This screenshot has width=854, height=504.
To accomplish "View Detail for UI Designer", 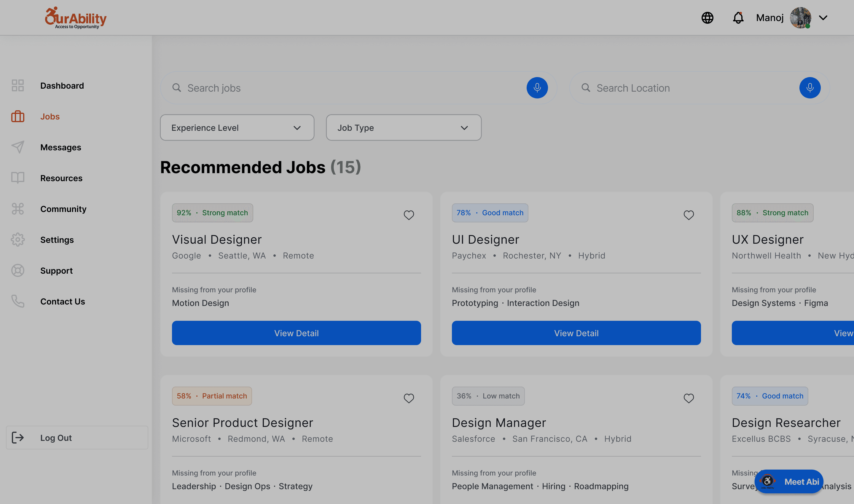I will pos(576,333).
